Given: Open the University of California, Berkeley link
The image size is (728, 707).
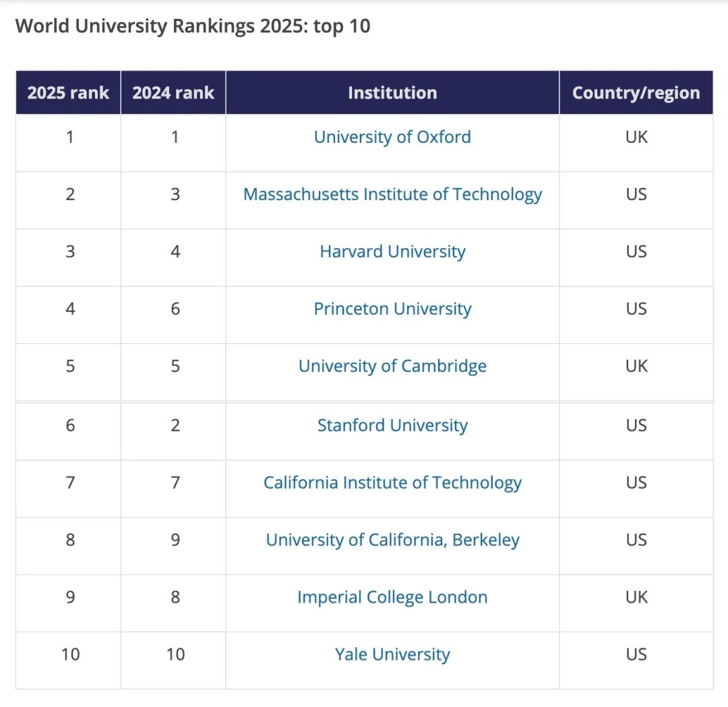Looking at the screenshot, I should coord(392,539).
